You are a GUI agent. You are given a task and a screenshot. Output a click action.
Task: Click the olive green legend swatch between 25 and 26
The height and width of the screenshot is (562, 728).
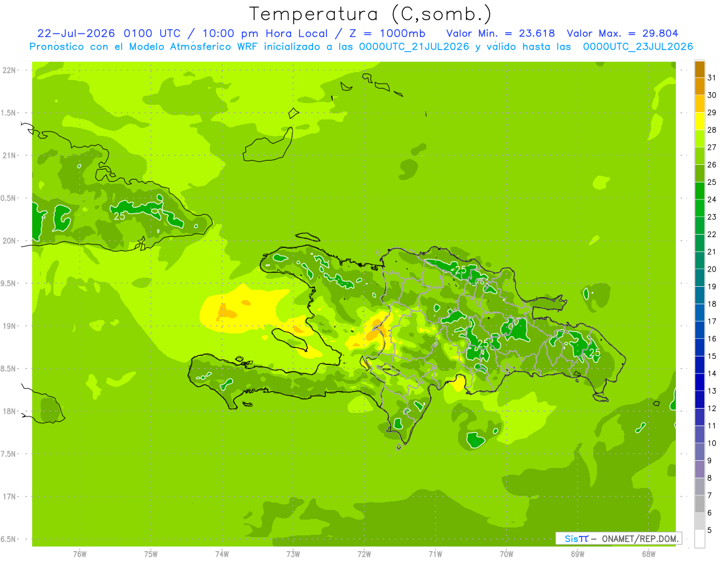[x=699, y=173]
